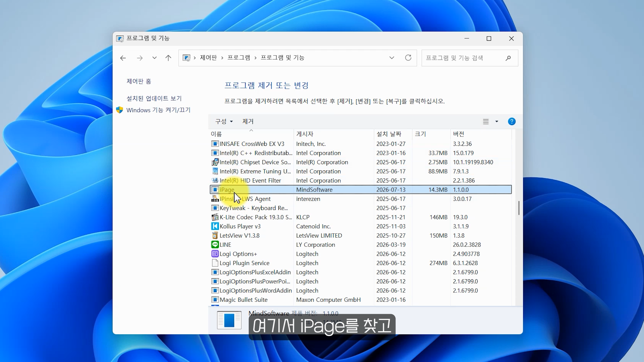
Task: Open the recent locations chevron
Action: click(154, 58)
